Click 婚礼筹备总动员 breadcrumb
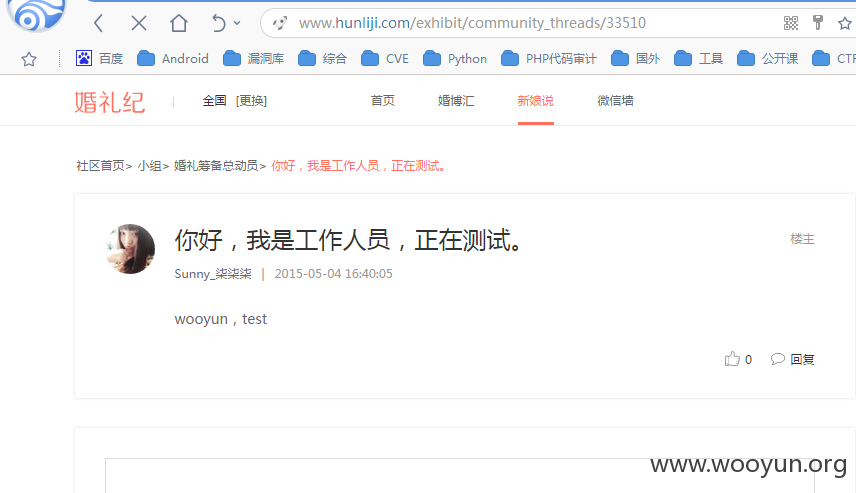The image size is (856, 493). (x=216, y=165)
